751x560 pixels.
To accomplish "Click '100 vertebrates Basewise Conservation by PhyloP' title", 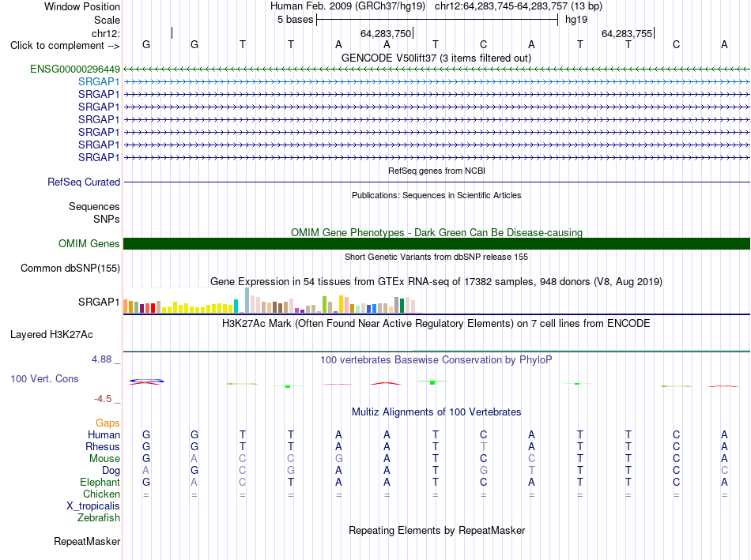I will point(436,359).
